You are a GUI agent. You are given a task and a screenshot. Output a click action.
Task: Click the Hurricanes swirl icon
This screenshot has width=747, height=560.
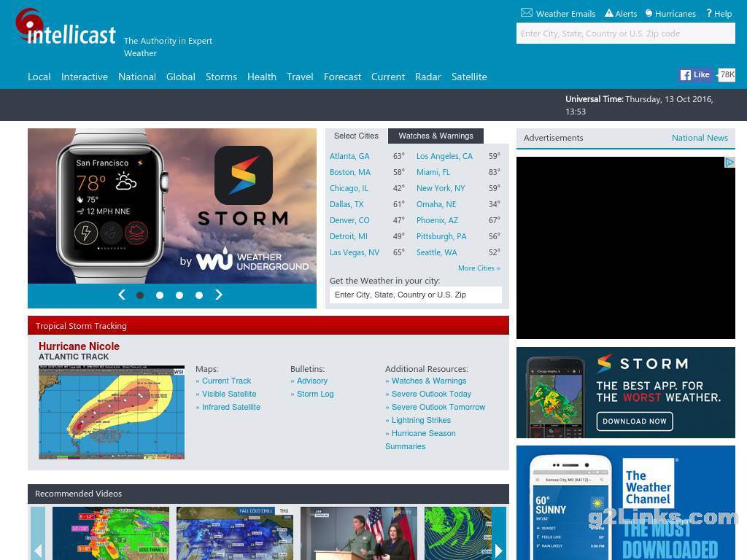click(649, 13)
